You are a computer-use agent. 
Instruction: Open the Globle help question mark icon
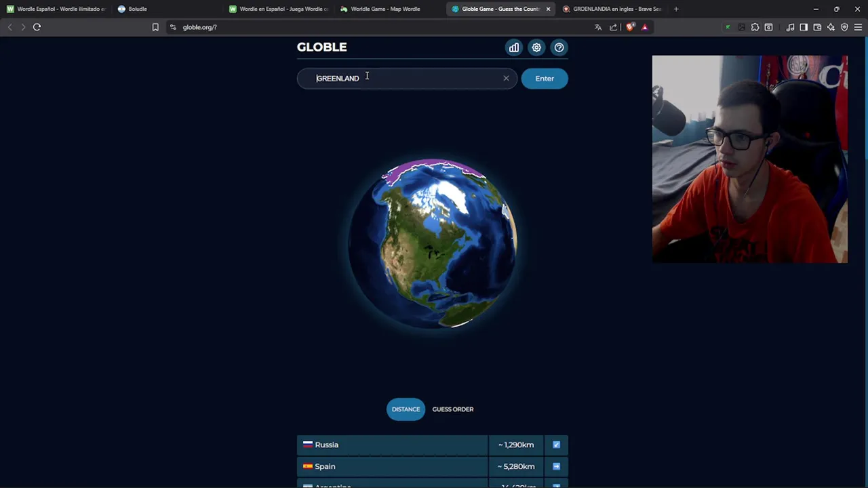point(559,47)
